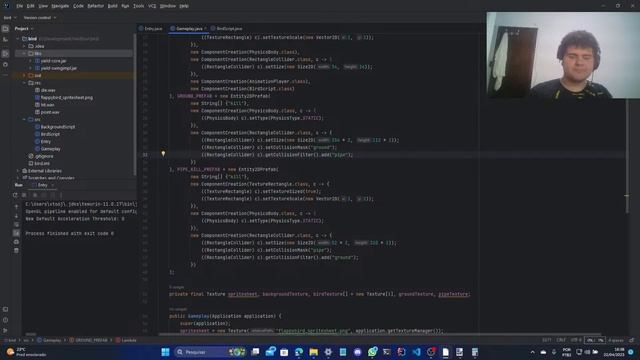Click the CRLF line separator status item

coord(561,340)
